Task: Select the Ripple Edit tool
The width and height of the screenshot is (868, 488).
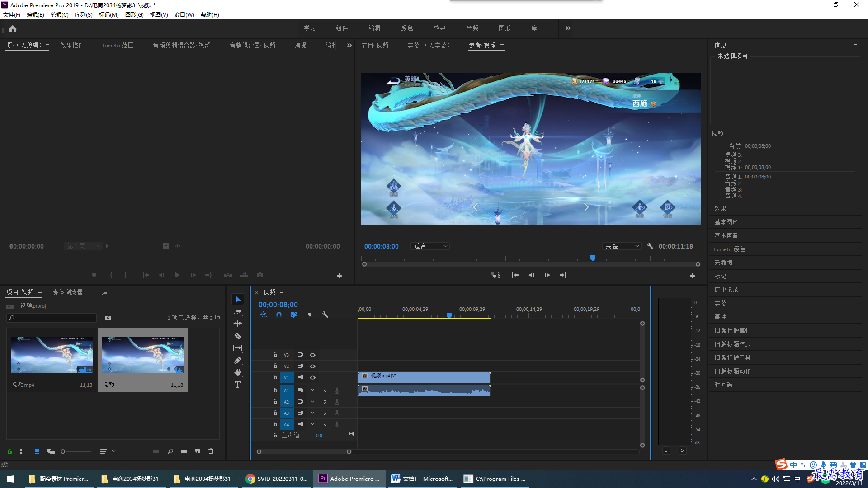Action: coord(238,324)
